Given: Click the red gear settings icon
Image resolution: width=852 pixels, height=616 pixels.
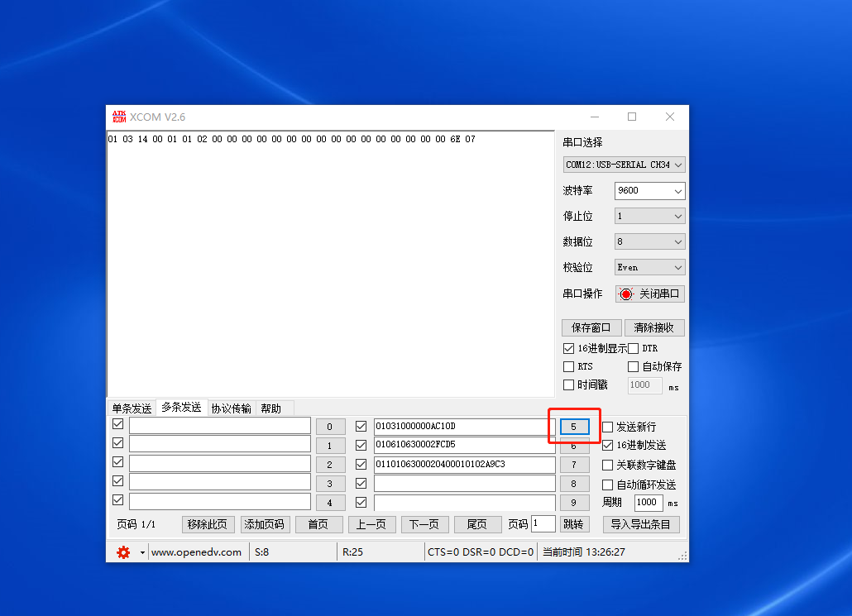Looking at the screenshot, I should tap(123, 552).
